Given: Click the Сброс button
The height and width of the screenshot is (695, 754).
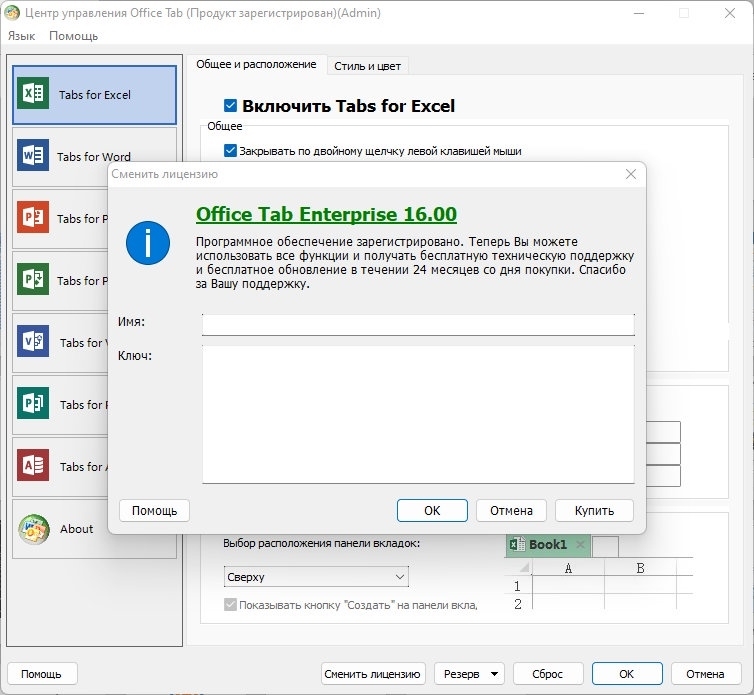Looking at the screenshot, I should 548,674.
